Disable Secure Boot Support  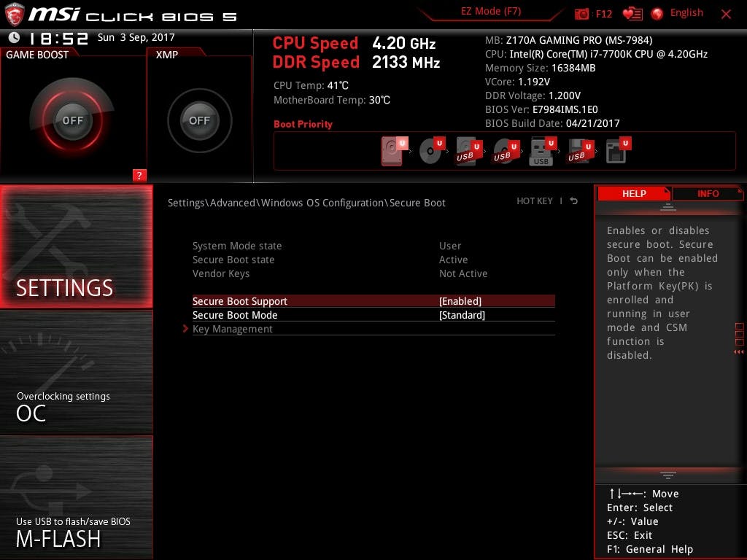coord(460,300)
